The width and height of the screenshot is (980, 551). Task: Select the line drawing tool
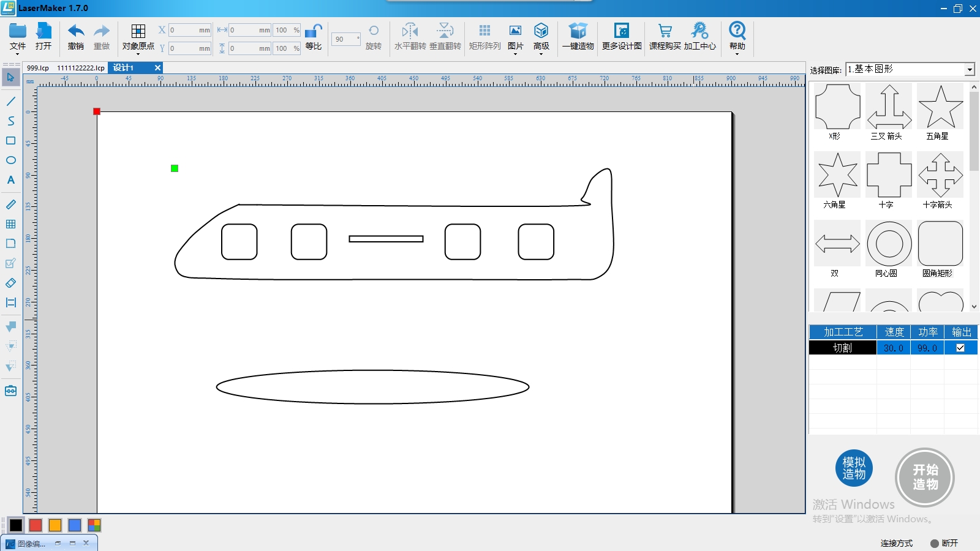(10, 101)
